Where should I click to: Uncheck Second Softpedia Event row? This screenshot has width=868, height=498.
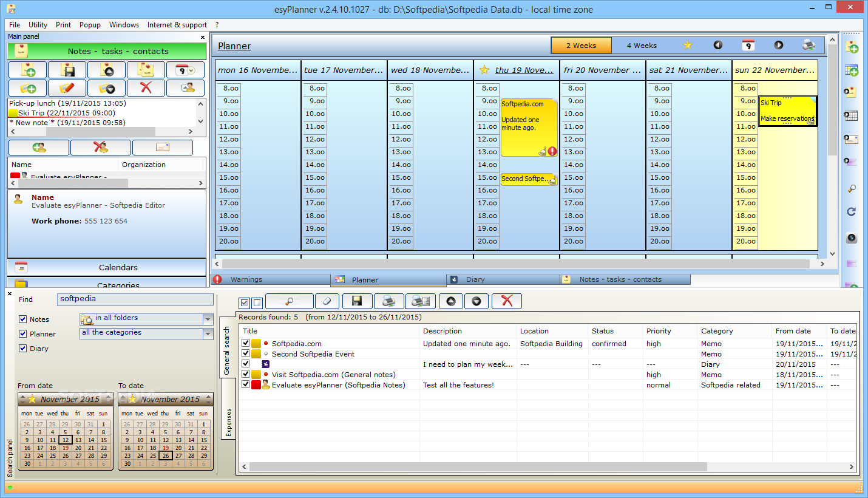[x=246, y=353]
